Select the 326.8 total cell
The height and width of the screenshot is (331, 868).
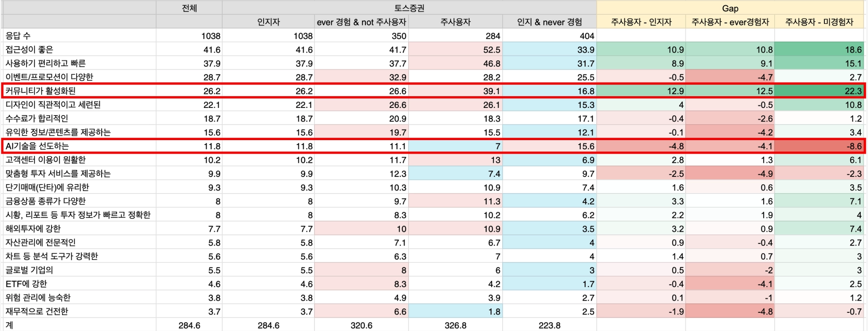coord(456,325)
